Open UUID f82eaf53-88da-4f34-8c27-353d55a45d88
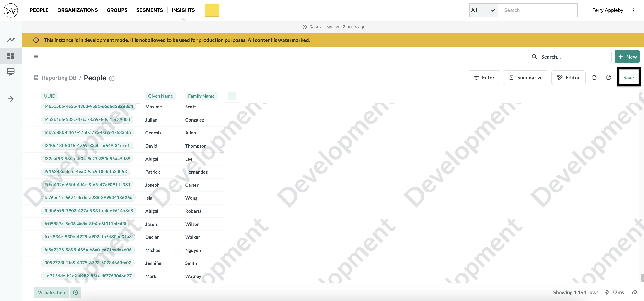The image size is (644, 301). [x=87, y=159]
